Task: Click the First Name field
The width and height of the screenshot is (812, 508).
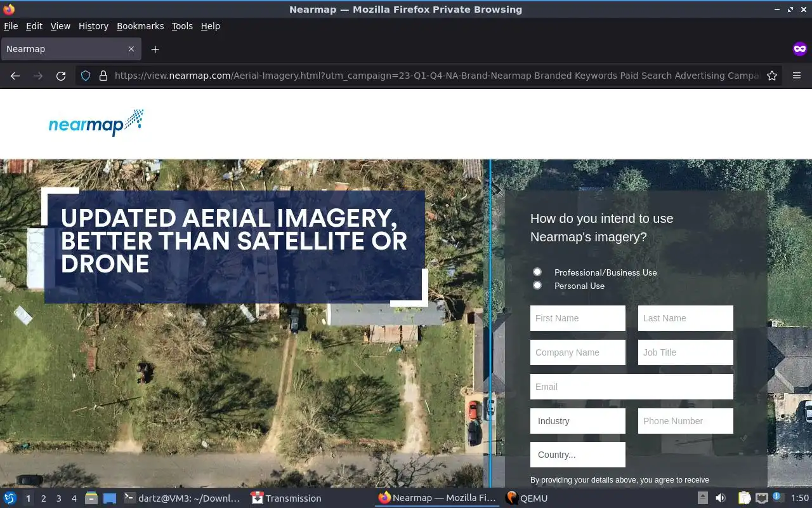Action: (x=578, y=318)
